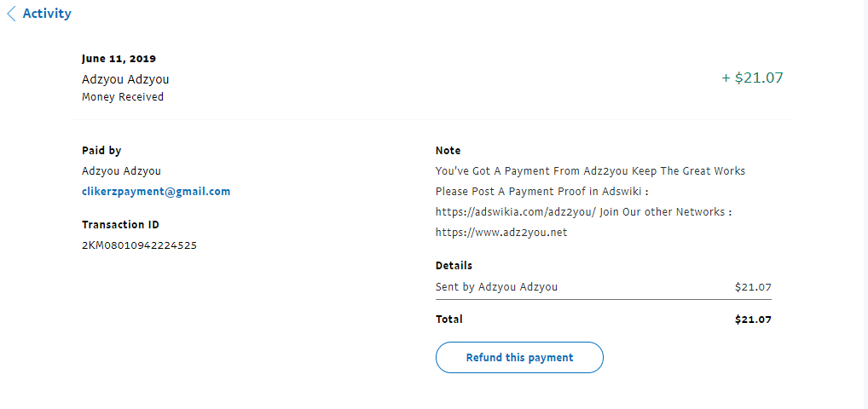
Task: Click the June 11, 2019 date
Action: (x=119, y=59)
